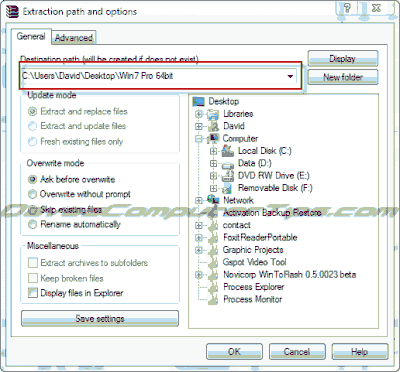Screen dimensions: 400x372
Task: Click the Process Monitor folder icon
Action: pyautogui.click(x=213, y=299)
